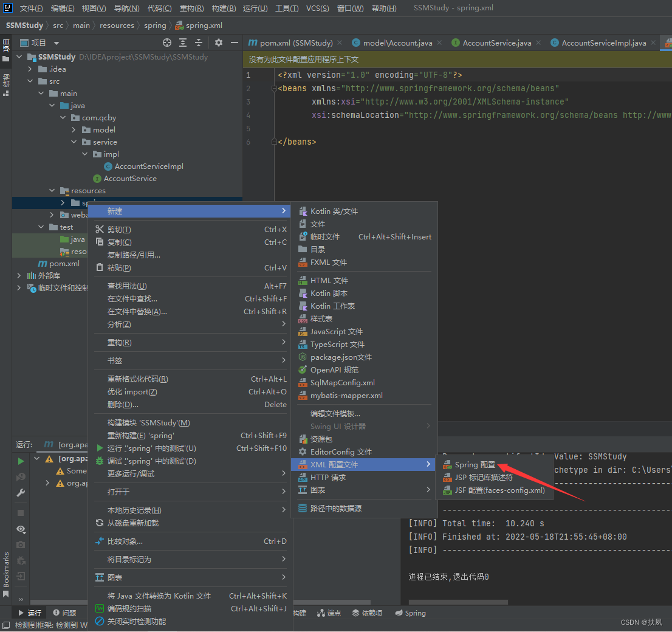Click 粘贴(P) in the context menu

(191, 267)
